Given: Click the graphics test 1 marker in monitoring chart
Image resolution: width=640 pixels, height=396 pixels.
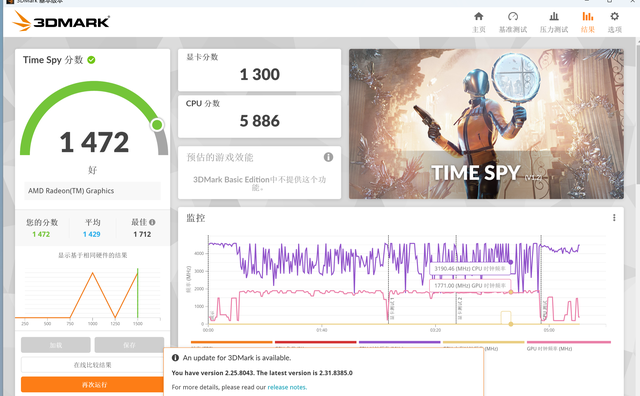Looking at the screenshot, I should 391,308.
